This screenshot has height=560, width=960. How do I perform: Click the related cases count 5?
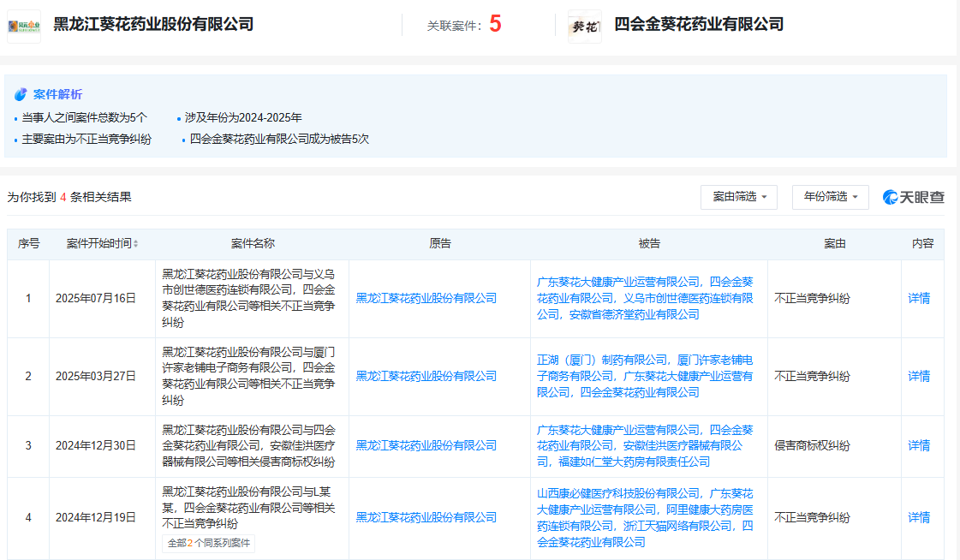point(495,25)
